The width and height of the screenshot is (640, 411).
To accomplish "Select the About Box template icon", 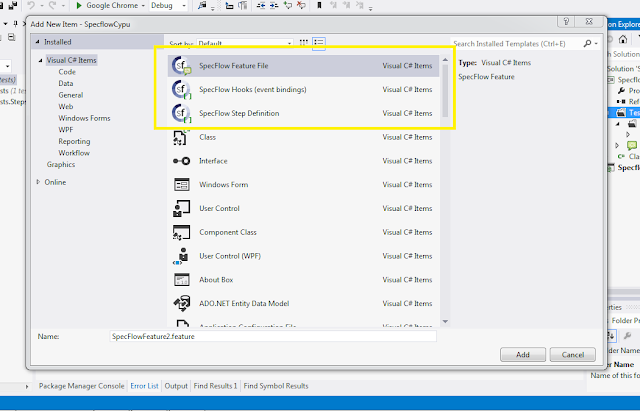I will point(181,280).
